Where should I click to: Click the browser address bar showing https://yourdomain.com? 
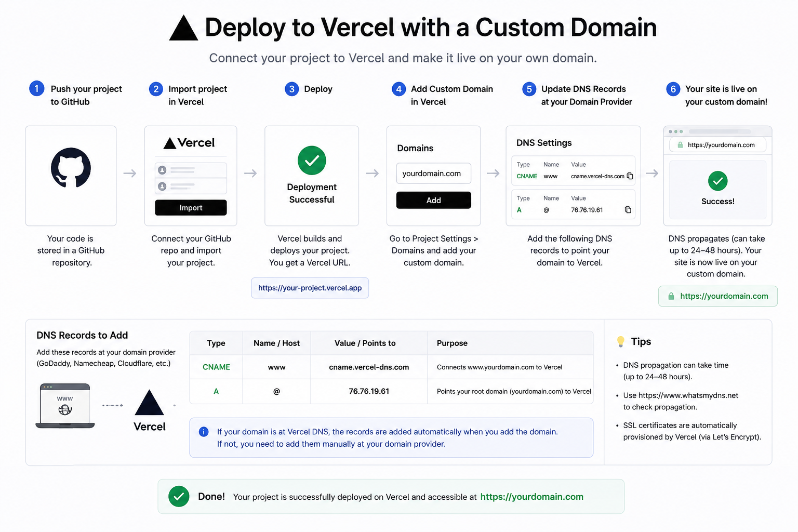(718, 145)
